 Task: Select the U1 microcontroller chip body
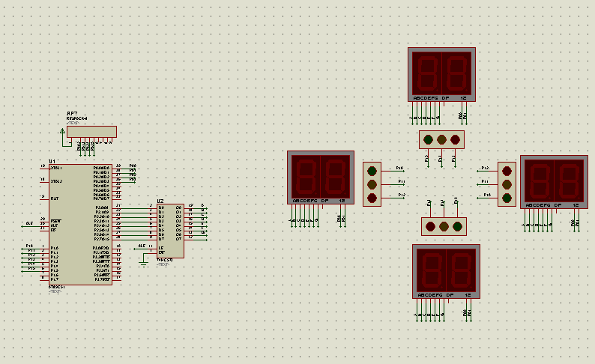[x=80, y=225]
